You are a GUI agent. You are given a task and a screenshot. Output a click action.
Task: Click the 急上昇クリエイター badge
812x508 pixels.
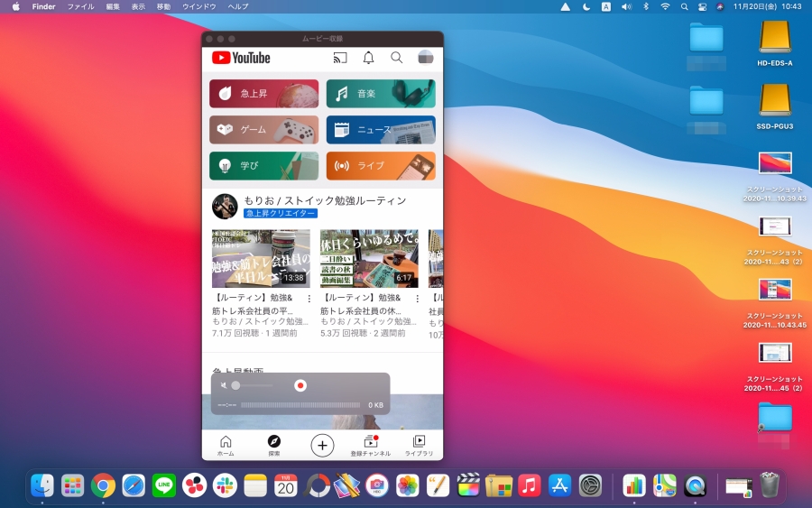(281, 213)
